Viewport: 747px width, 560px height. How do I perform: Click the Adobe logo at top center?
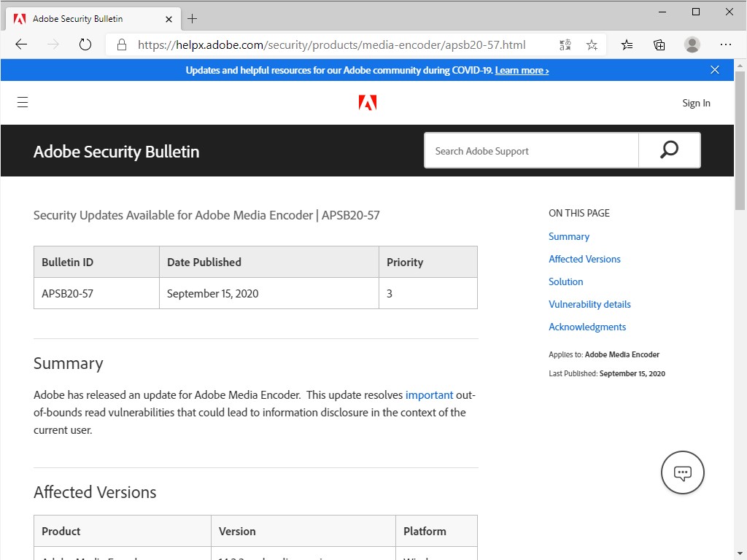click(x=368, y=103)
